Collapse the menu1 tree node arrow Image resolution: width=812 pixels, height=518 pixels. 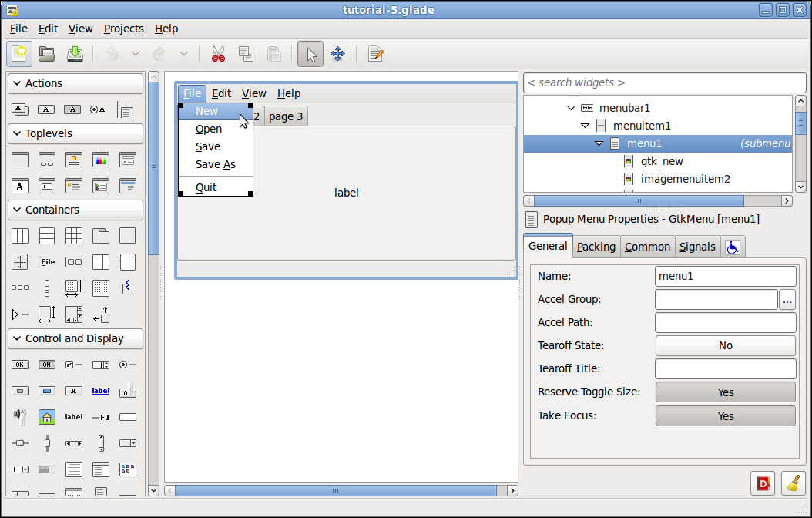[599, 143]
